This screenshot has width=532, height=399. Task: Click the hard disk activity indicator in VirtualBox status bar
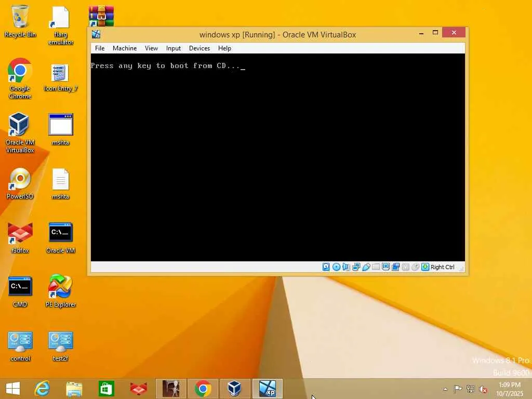pyautogui.click(x=326, y=267)
